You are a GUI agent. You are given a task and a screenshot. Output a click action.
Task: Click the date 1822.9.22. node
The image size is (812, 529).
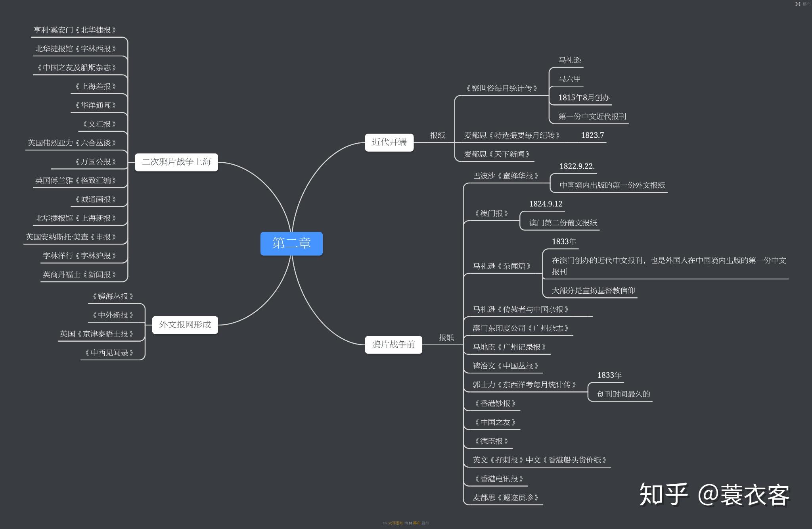(577, 166)
